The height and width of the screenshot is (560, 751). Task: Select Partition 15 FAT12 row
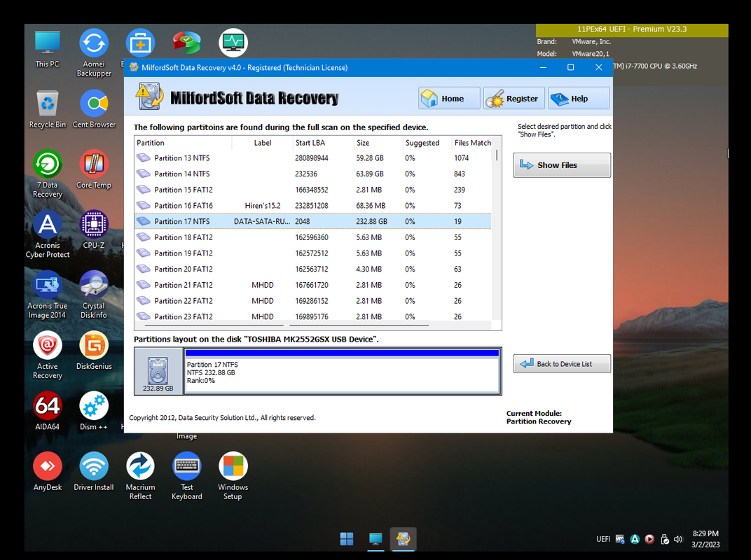(313, 190)
